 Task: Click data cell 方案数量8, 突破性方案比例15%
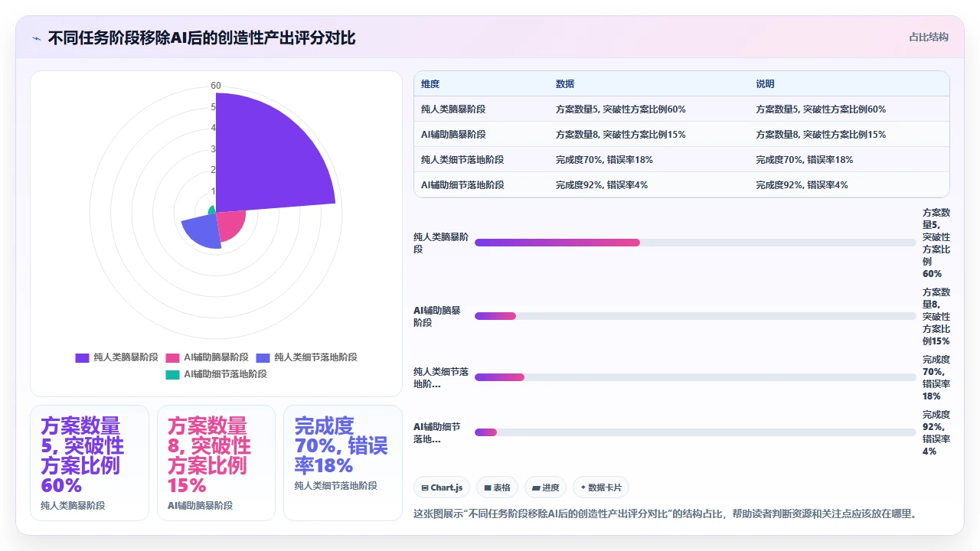click(621, 135)
